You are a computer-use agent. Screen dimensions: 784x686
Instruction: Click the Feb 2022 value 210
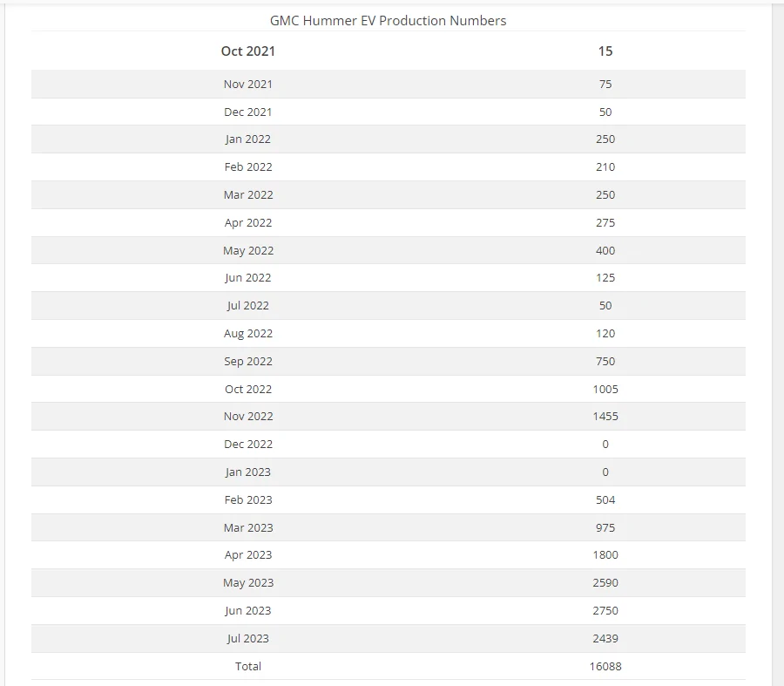pos(605,167)
